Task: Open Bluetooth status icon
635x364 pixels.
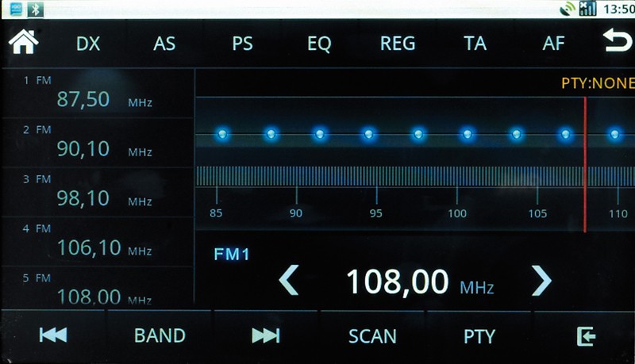Action: coord(35,9)
